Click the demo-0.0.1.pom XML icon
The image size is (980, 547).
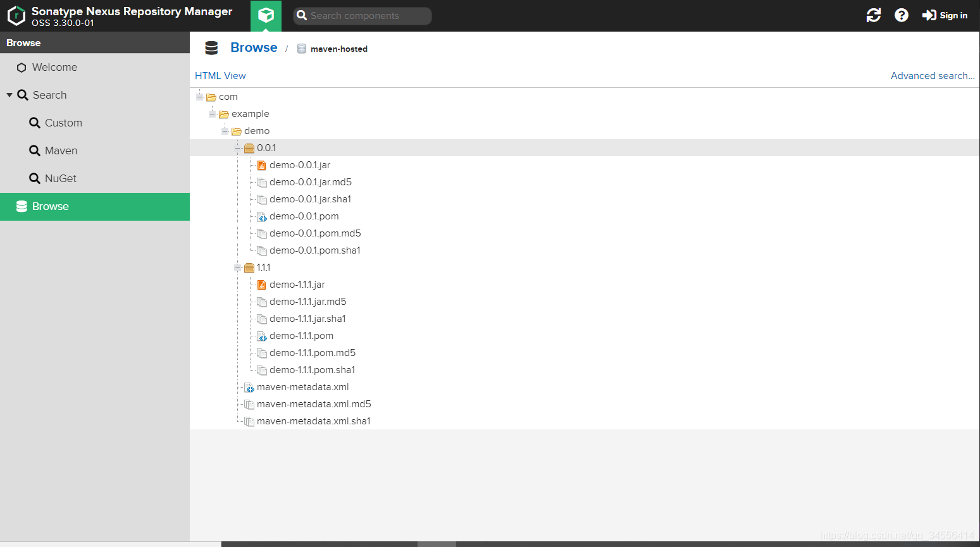[x=262, y=216]
